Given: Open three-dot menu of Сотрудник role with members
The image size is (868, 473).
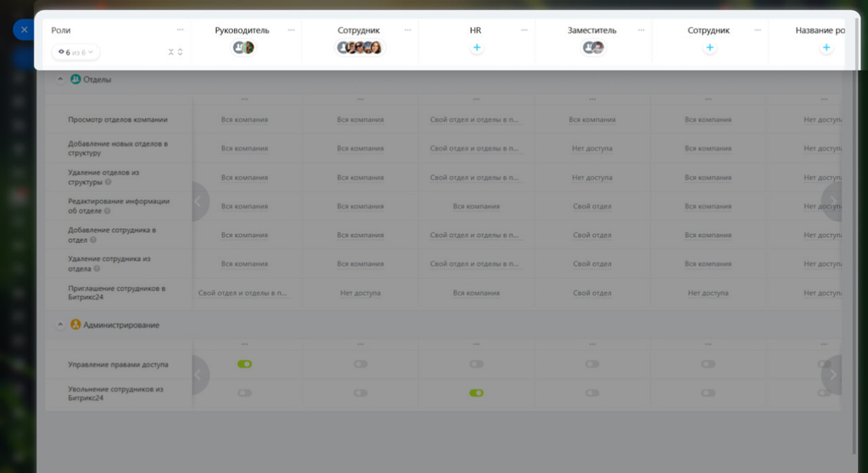Looking at the screenshot, I should pos(408,30).
